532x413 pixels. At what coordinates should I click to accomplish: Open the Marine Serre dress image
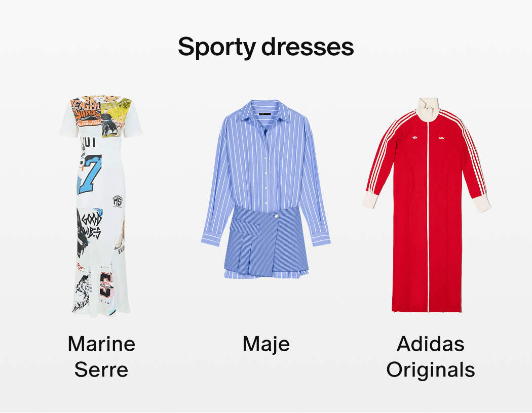tap(101, 206)
